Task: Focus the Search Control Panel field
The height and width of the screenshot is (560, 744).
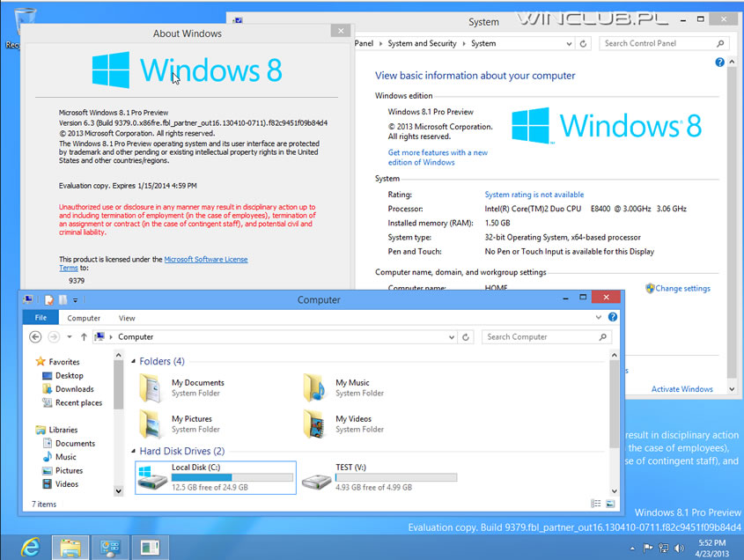Action: click(x=664, y=44)
